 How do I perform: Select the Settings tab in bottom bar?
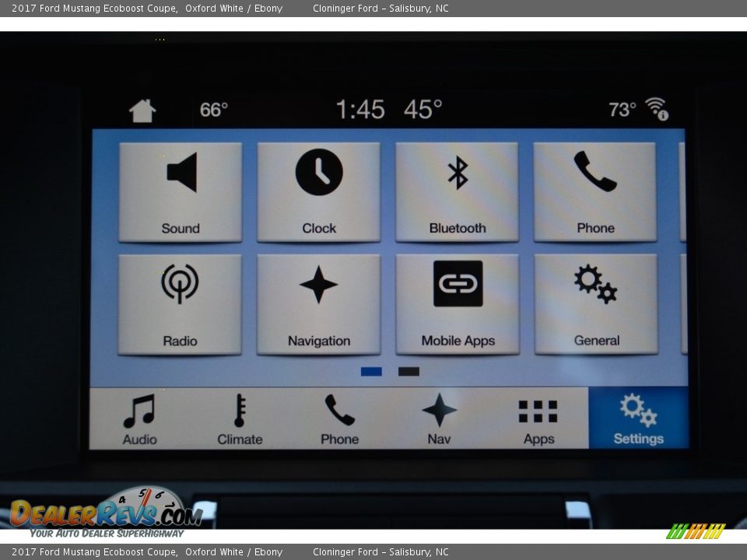(x=638, y=419)
